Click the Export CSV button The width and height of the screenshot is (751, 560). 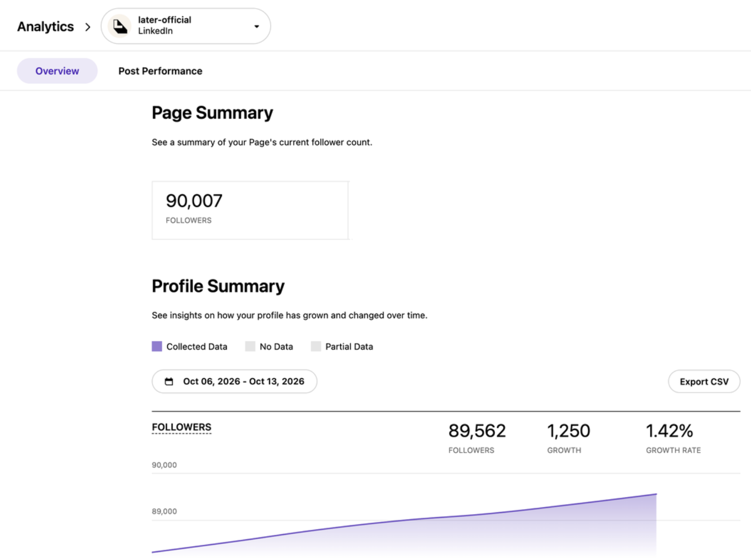point(704,381)
